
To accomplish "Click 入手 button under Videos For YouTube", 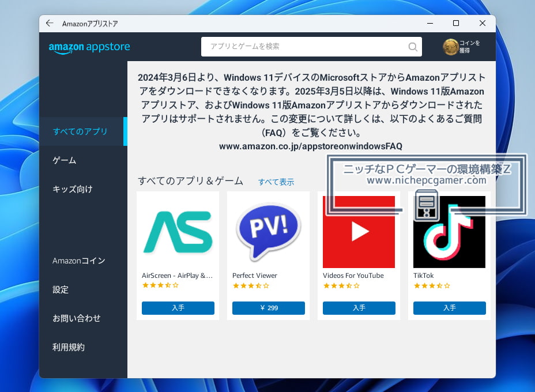I will 359,308.
